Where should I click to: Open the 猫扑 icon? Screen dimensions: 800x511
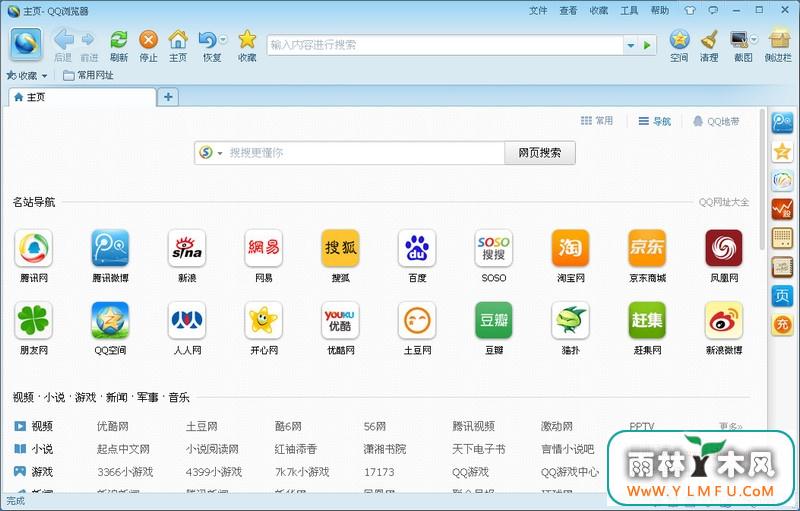pyautogui.click(x=570, y=321)
